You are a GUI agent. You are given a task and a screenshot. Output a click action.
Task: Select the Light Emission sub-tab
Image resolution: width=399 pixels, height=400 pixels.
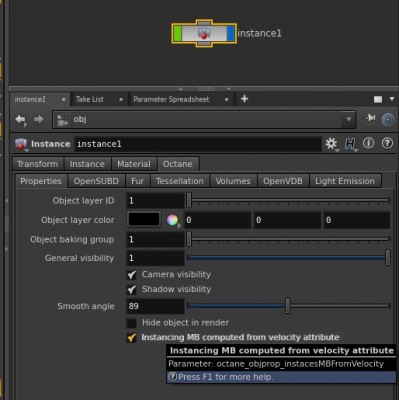coord(345,181)
